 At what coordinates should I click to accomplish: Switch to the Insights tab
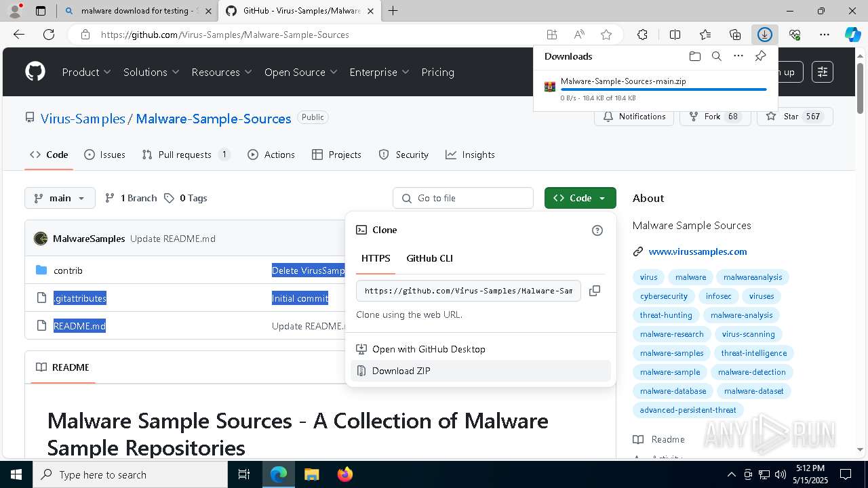pyautogui.click(x=470, y=155)
